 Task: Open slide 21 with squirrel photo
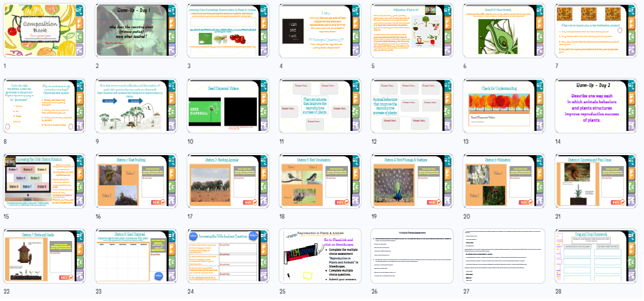coord(596,181)
